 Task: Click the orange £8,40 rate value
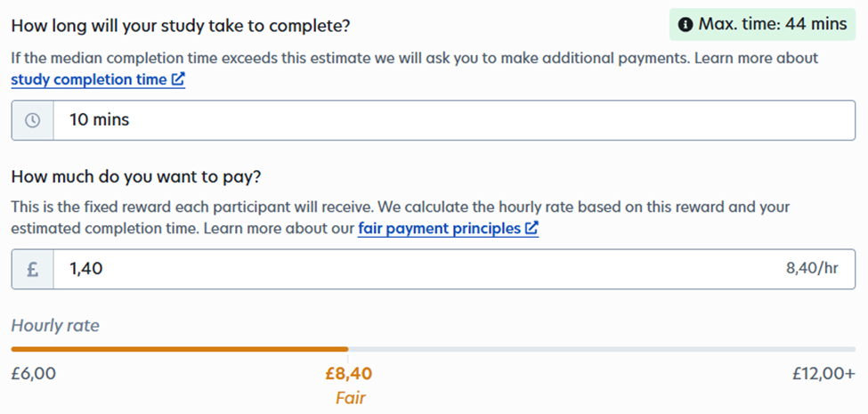click(x=349, y=374)
